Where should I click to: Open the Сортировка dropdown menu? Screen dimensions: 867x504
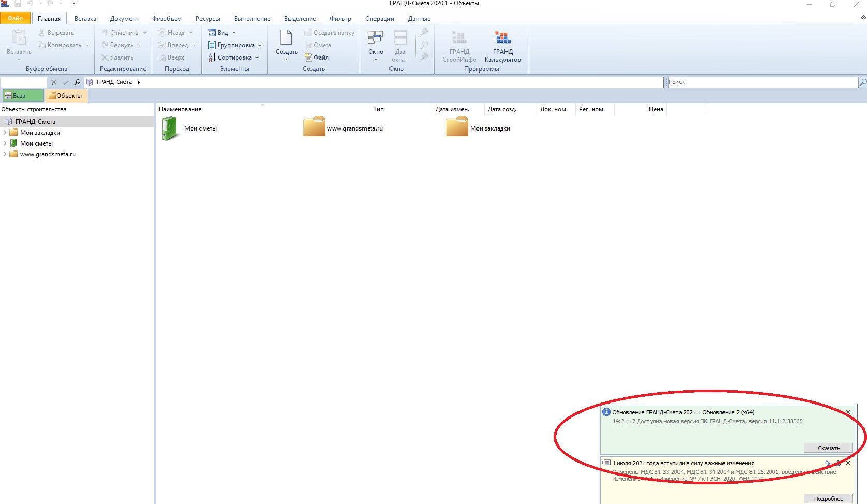pos(234,57)
